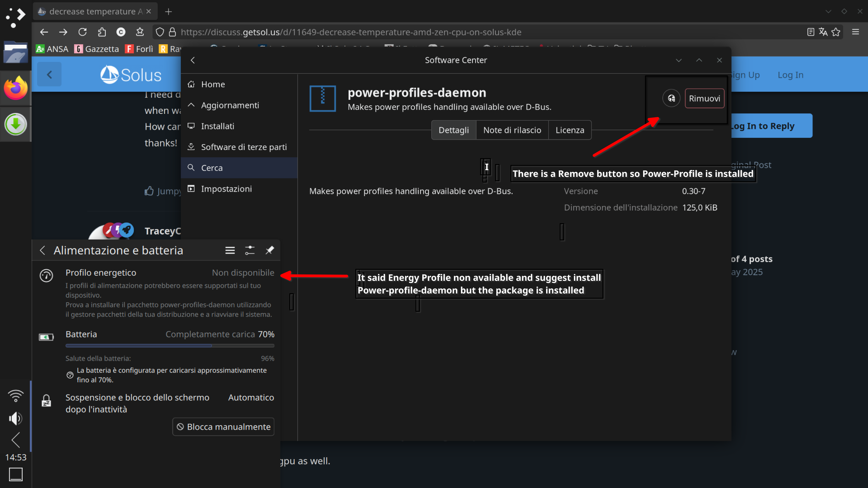Bookmark this page with the star
This screenshot has height=488, width=868.
point(836,32)
